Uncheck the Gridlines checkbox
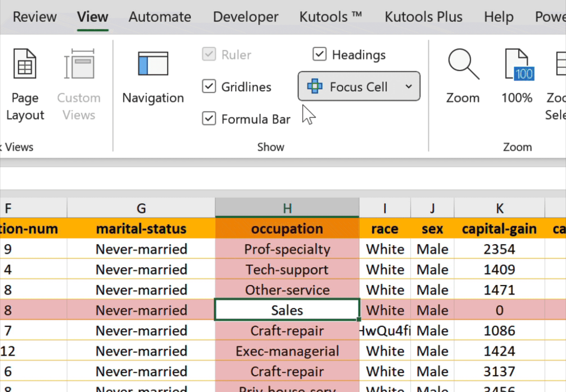Image resolution: width=566 pixels, height=392 pixels. [x=209, y=86]
